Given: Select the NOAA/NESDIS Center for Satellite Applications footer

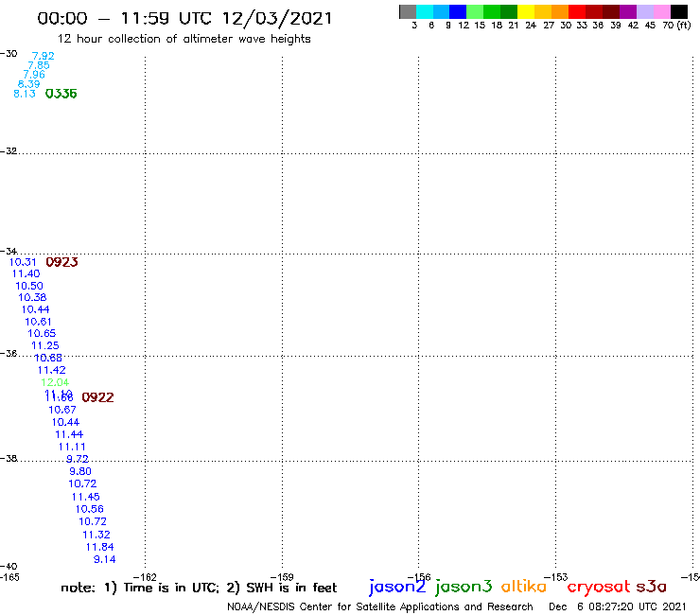Looking at the screenshot, I should (x=380, y=607).
